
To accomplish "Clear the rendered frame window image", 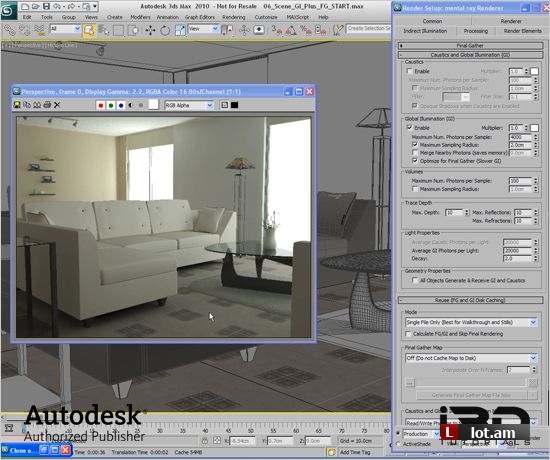I will pos(57,105).
